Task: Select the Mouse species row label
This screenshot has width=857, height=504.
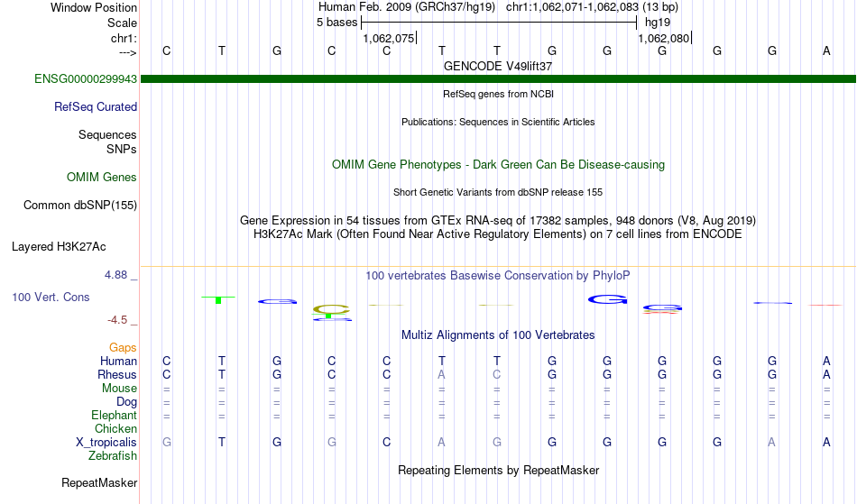Action: click(x=119, y=389)
